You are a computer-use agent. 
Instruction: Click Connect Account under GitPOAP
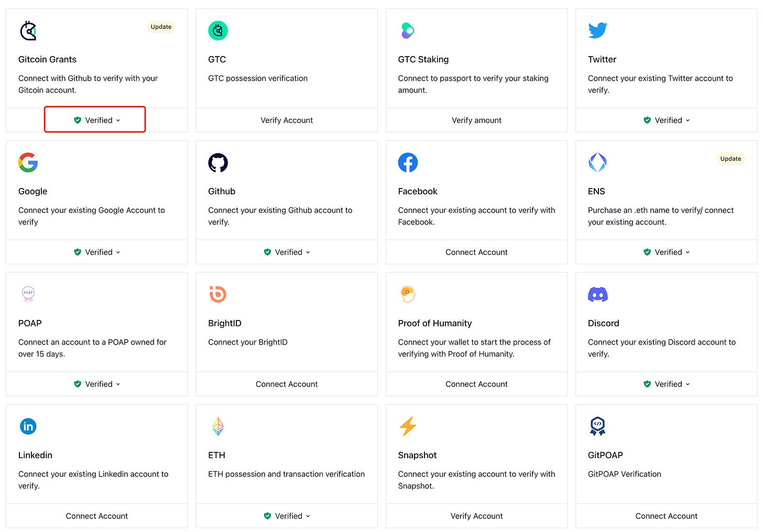click(667, 516)
